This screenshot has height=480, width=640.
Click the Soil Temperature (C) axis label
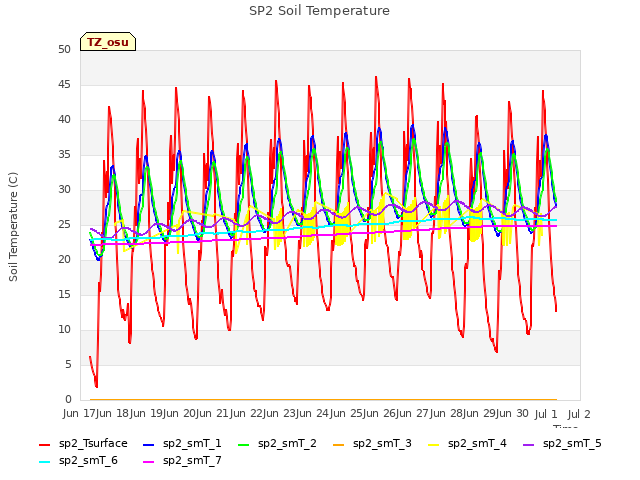(x=13, y=227)
